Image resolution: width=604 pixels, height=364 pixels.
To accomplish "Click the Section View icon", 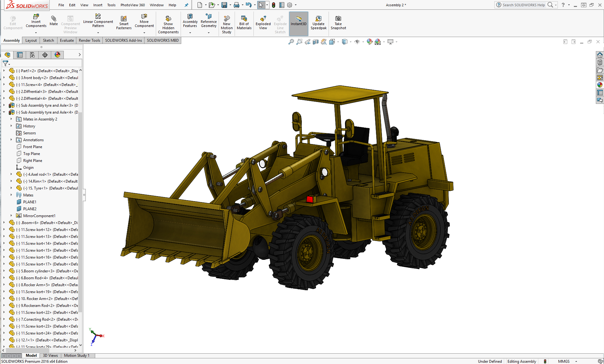I will 316,42.
